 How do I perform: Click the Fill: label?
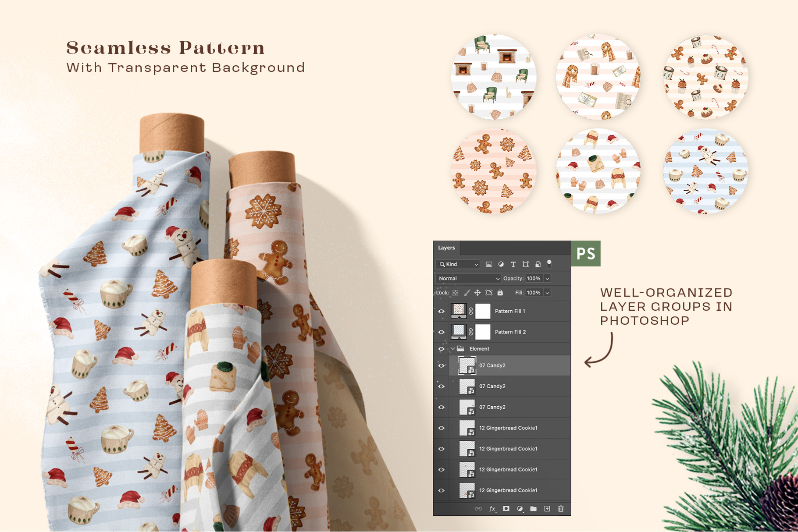[x=520, y=293]
